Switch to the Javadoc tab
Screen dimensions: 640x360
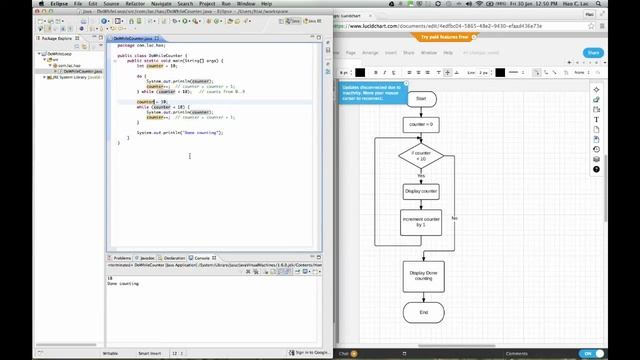pyautogui.click(x=147, y=258)
